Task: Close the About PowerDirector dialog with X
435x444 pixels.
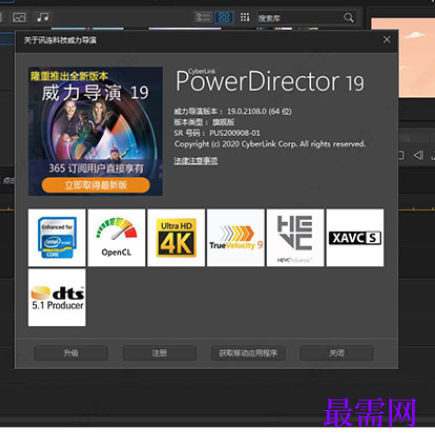Action: coord(387,40)
